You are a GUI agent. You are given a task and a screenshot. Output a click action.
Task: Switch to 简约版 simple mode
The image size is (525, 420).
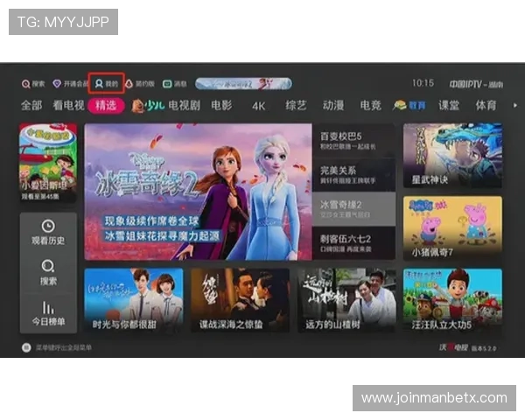pyautogui.click(x=140, y=84)
